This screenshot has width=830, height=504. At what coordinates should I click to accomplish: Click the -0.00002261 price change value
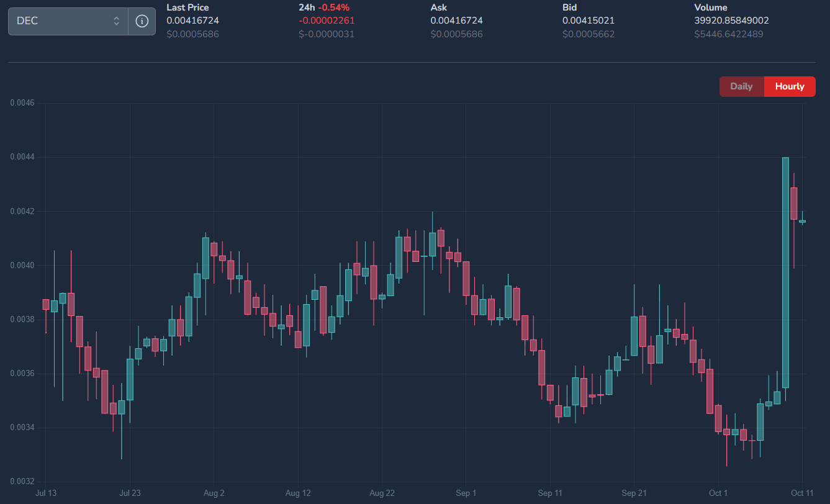pos(327,20)
